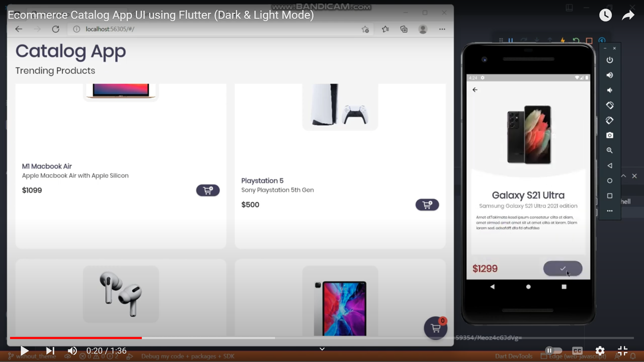Image resolution: width=644 pixels, height=362 pixels.
Task: Click the emulator power button
Action: coord(610,60)
